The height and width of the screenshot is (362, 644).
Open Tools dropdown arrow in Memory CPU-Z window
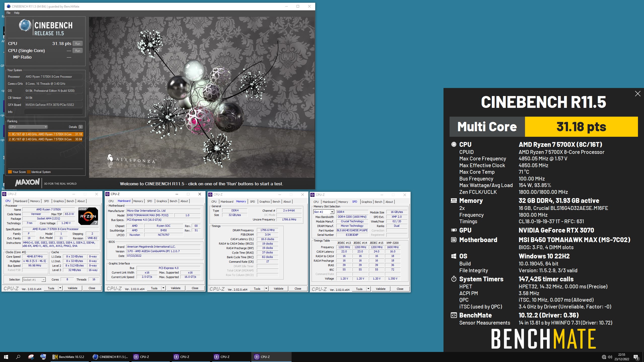click(266, 289)
